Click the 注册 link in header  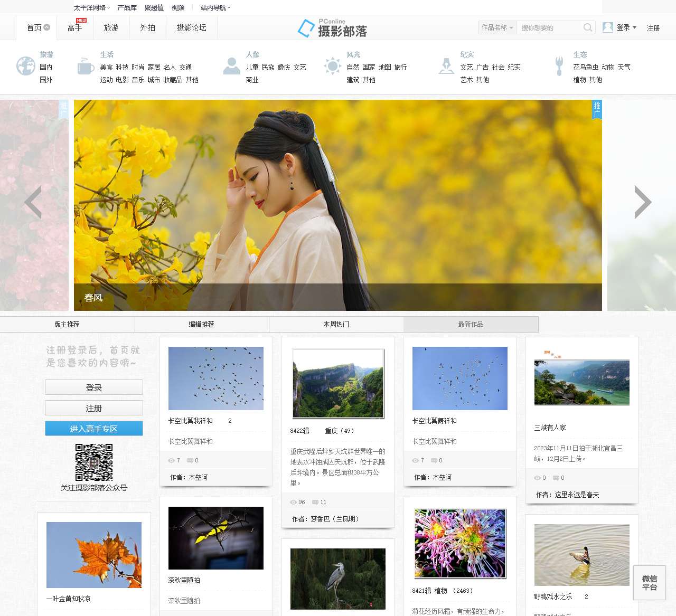(x=653, y=28)
